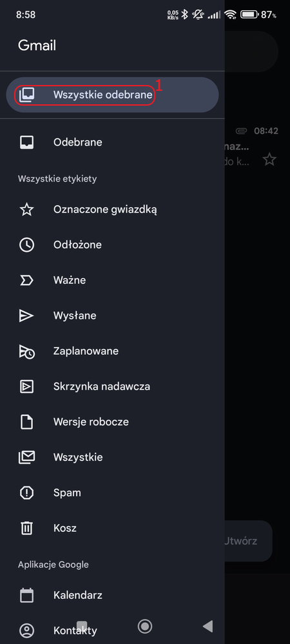Tap the Skrzynka nadawcza outbox icon
Image resolution: width=290 pixels, height=644 pixels.
pos(26,386)
